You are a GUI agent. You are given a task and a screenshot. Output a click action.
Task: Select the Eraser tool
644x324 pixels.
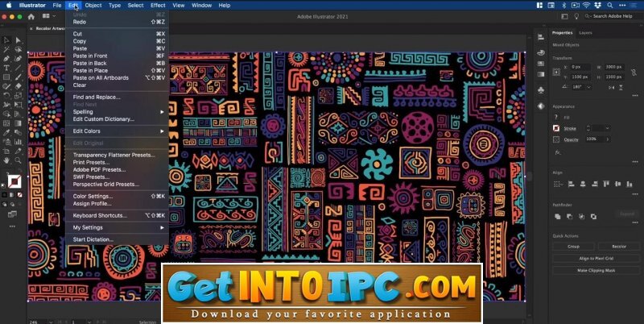[18, 86]
